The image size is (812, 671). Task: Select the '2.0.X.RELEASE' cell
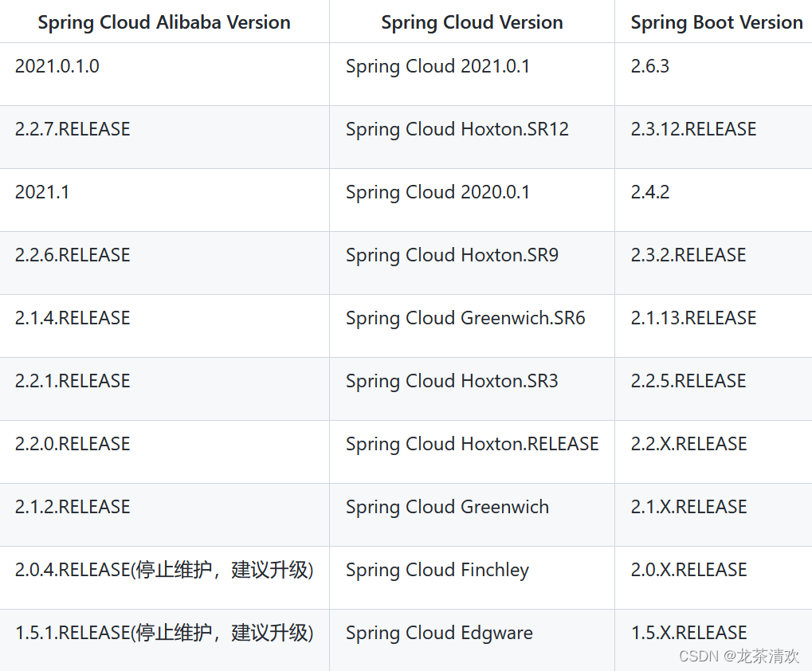tap(714, 577)
